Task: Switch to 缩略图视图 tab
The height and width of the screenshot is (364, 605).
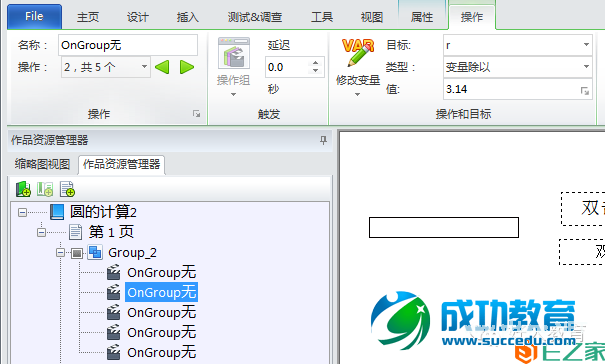Action: pyautogui.click(x=42, y=164)
